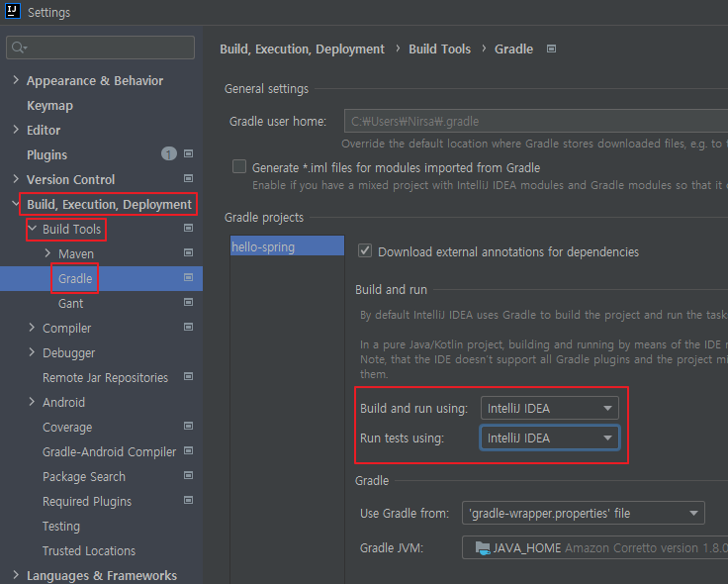This screenshot has width=728, height=584.
Task: Click project-level icon beside Gant
Action: click(188, 303)
